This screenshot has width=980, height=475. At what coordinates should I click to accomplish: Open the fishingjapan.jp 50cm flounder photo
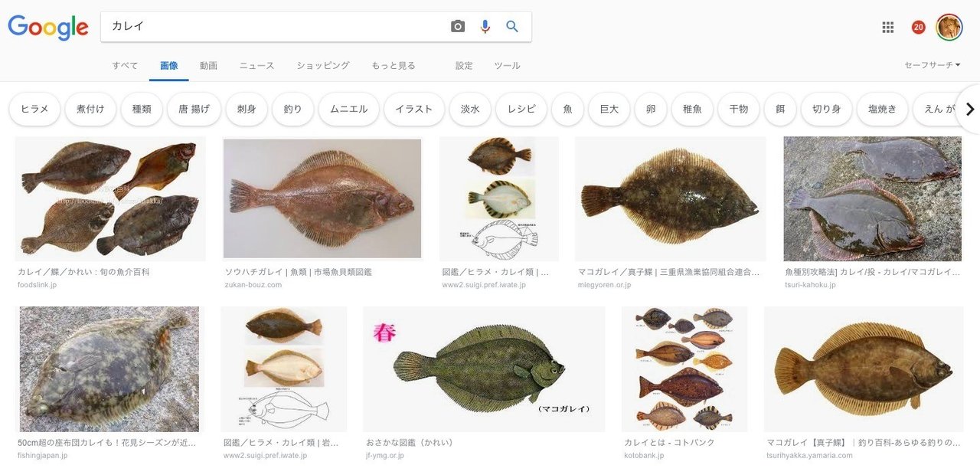click(109, 369)
